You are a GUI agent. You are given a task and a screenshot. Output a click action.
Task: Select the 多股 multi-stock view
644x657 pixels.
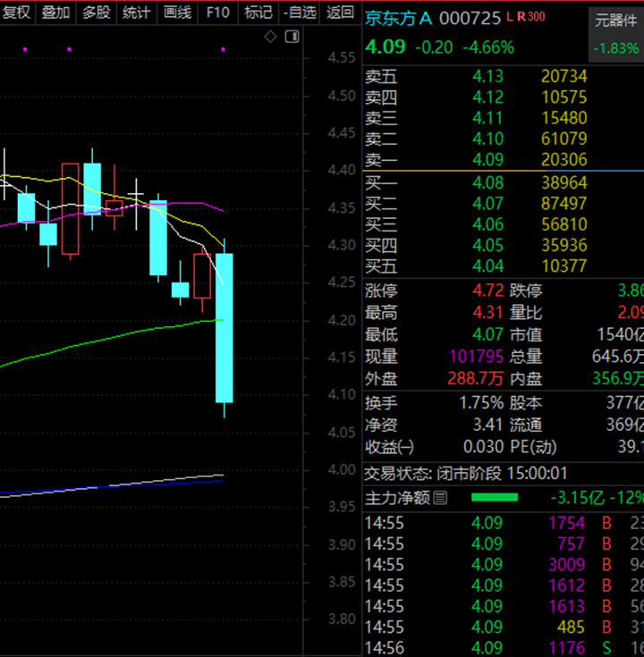click(96, 13)
